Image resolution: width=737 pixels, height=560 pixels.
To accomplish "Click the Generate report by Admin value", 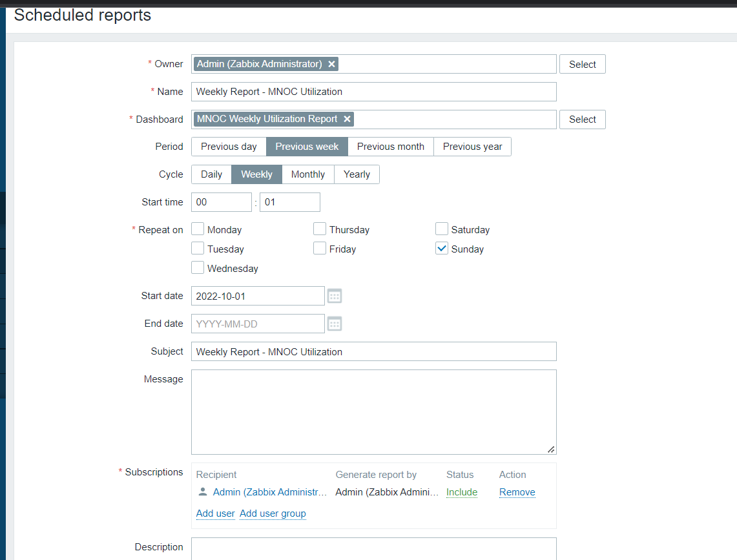I will tap(387, 492).
